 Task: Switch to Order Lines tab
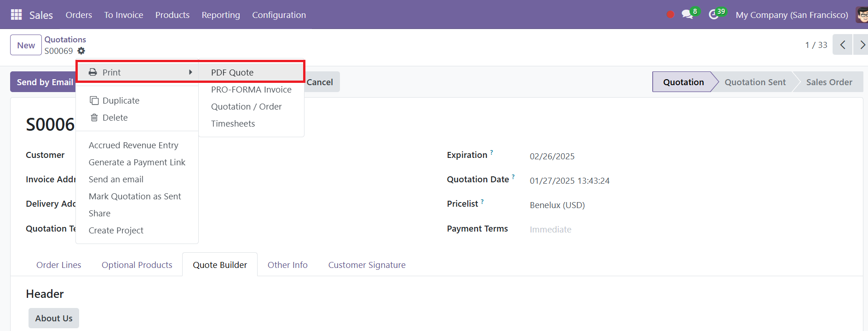click(58, 265)
